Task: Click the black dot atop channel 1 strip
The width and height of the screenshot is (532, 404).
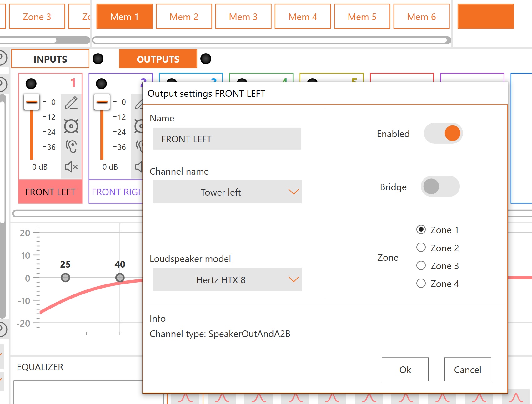Action: [31, 84]
